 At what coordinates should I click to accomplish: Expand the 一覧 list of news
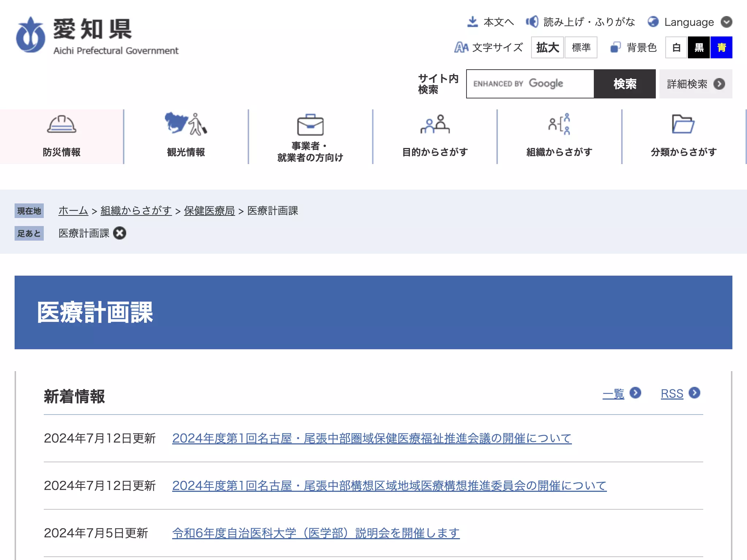pyautogui.click(x=622, y=393)
